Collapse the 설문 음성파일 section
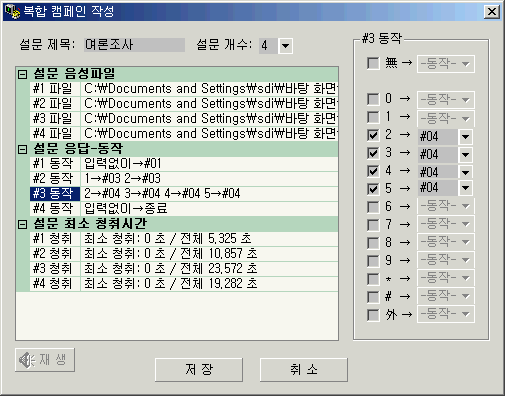 pos(22,74)
